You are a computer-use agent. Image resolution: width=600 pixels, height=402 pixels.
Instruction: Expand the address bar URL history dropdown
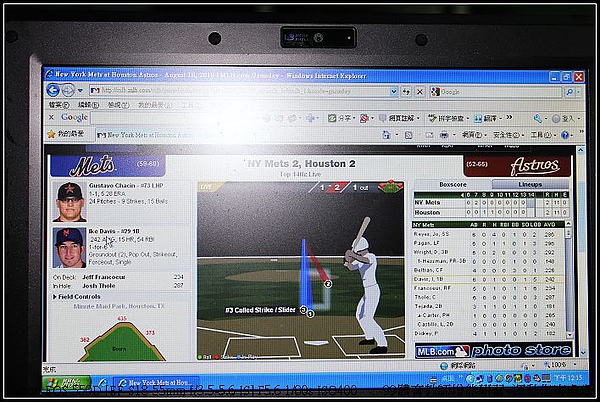click(x=393, y=91)
